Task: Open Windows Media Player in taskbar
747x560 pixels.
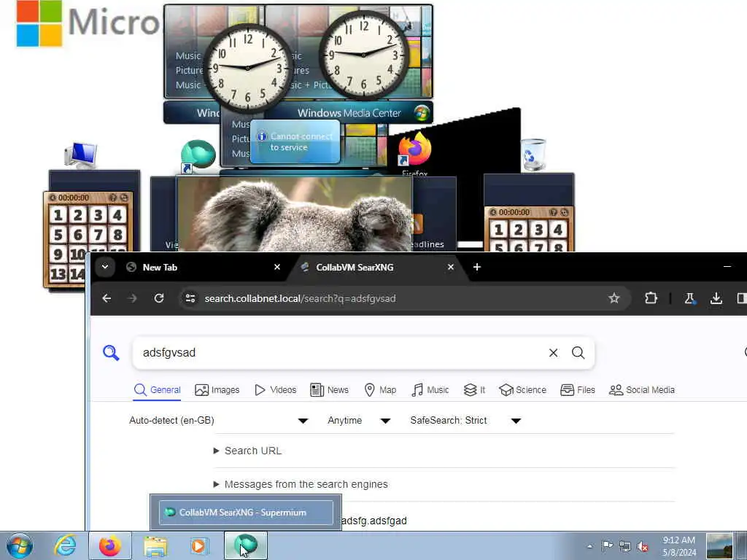Action: click(x=198, y=545)
